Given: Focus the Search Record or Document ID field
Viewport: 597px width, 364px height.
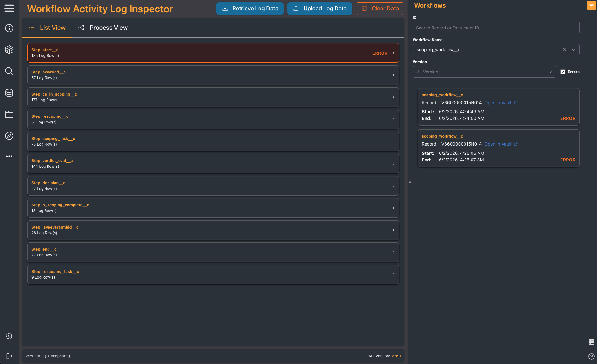Looking at the screenshot, I should (x=496, y=28).
